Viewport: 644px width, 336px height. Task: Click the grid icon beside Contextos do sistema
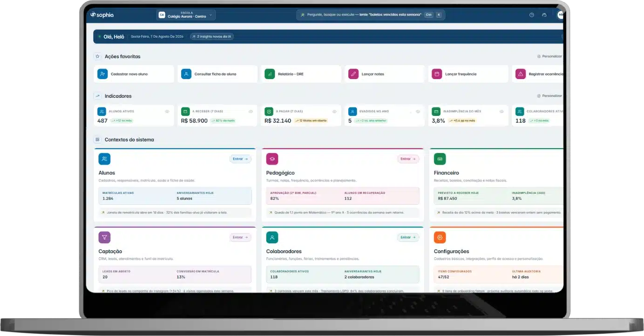coord(97,140)
